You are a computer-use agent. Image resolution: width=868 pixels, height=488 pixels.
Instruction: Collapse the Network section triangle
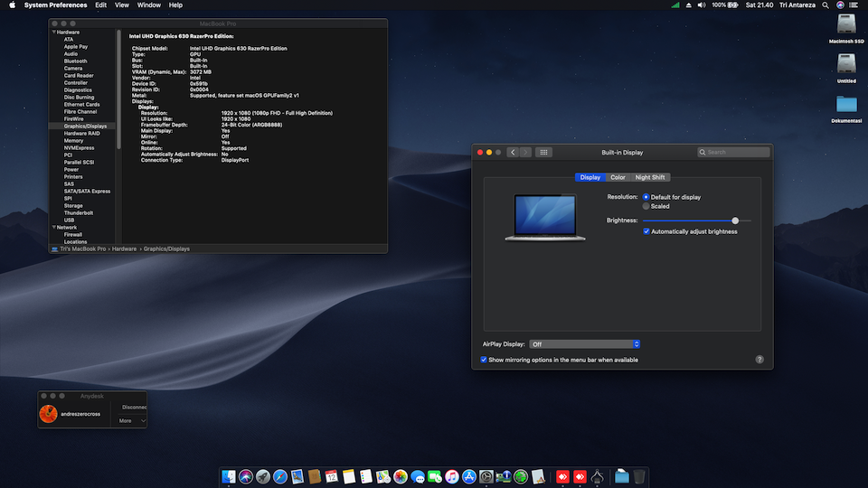tap(53, 228)
